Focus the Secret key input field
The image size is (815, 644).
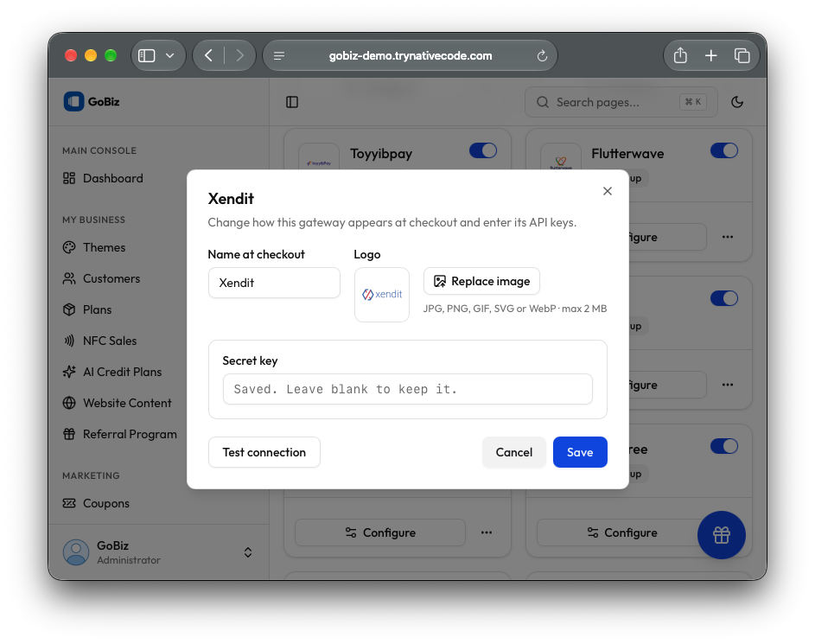coord(408,389)
